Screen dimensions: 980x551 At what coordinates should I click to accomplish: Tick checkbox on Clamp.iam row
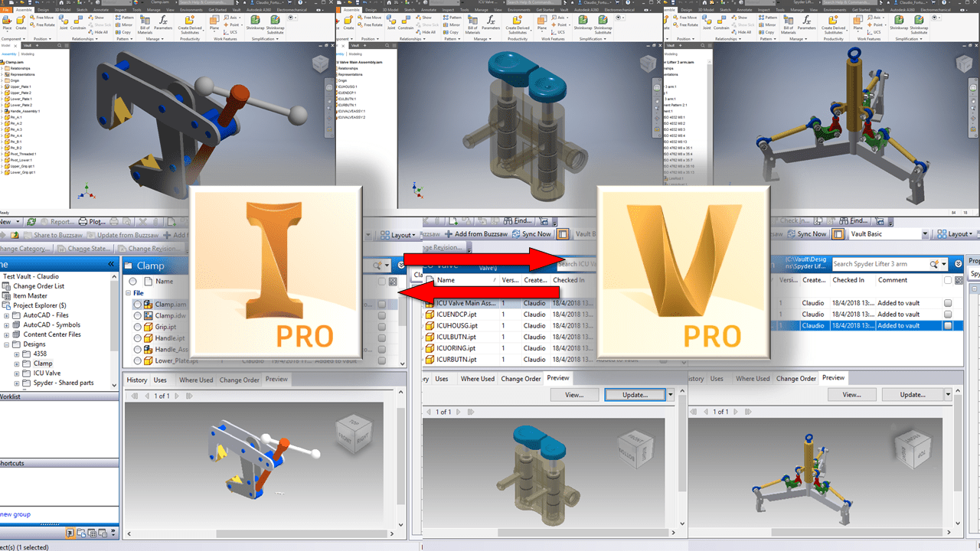(x=382, y=305)
